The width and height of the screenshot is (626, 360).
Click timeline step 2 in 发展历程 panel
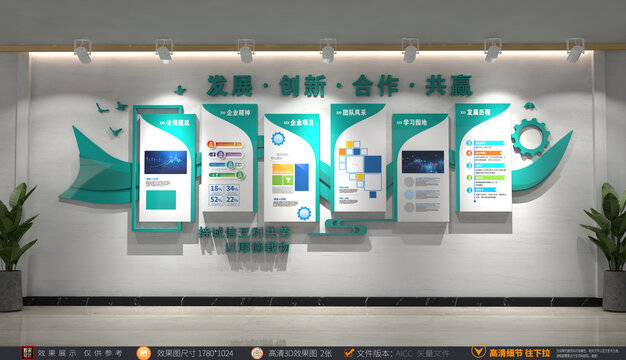click(x=469, y=178)
